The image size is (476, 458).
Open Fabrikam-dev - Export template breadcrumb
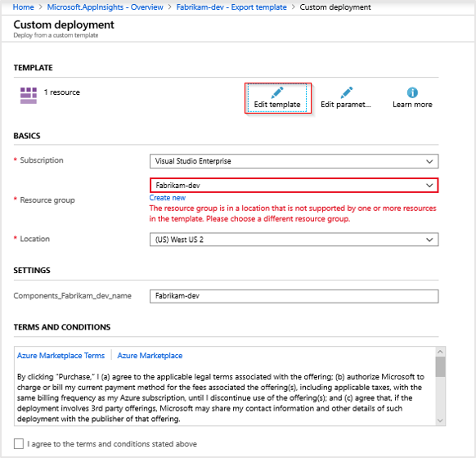pos(231,7)
